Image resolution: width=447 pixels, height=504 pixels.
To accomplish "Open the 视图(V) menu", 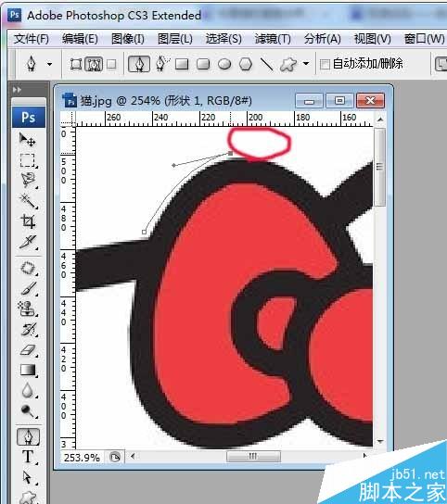I will 372,39.
